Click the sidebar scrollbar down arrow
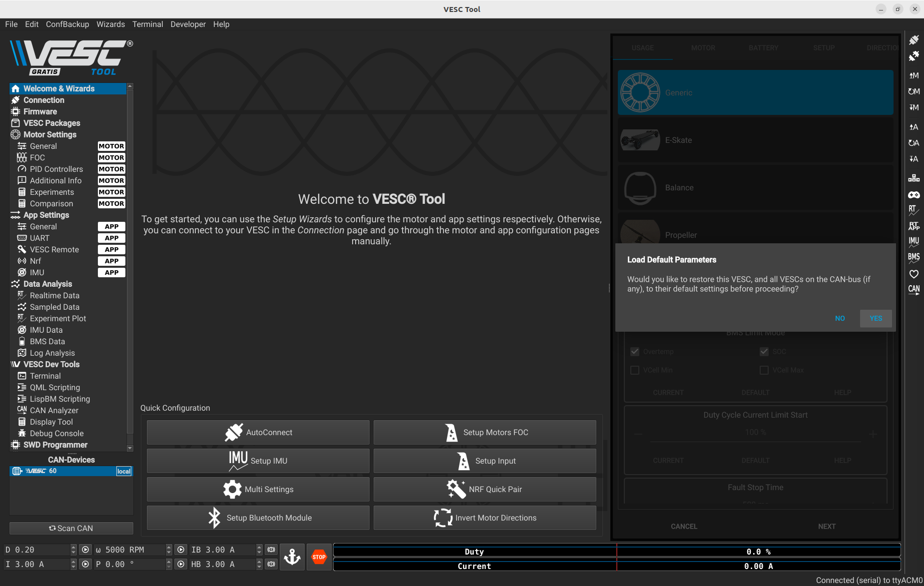The width and height of the screenshot is (924, 586). (130, 448)
